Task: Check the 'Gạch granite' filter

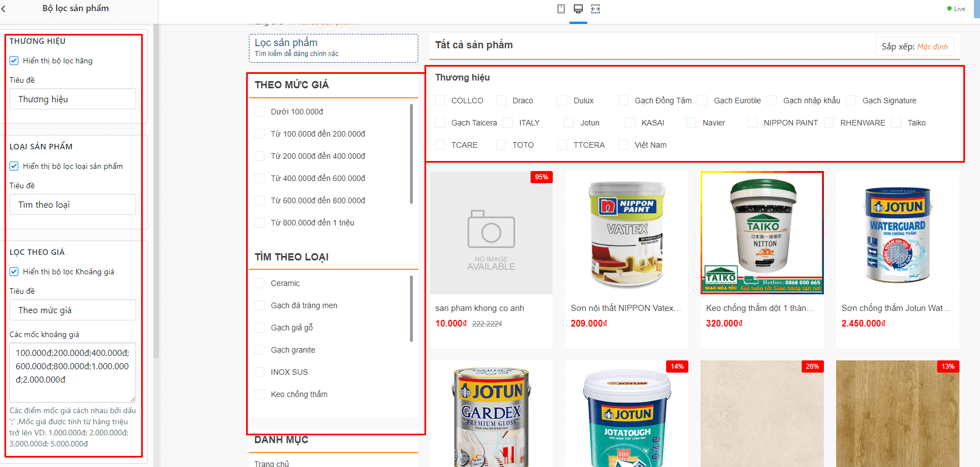Action: point(259,350)
